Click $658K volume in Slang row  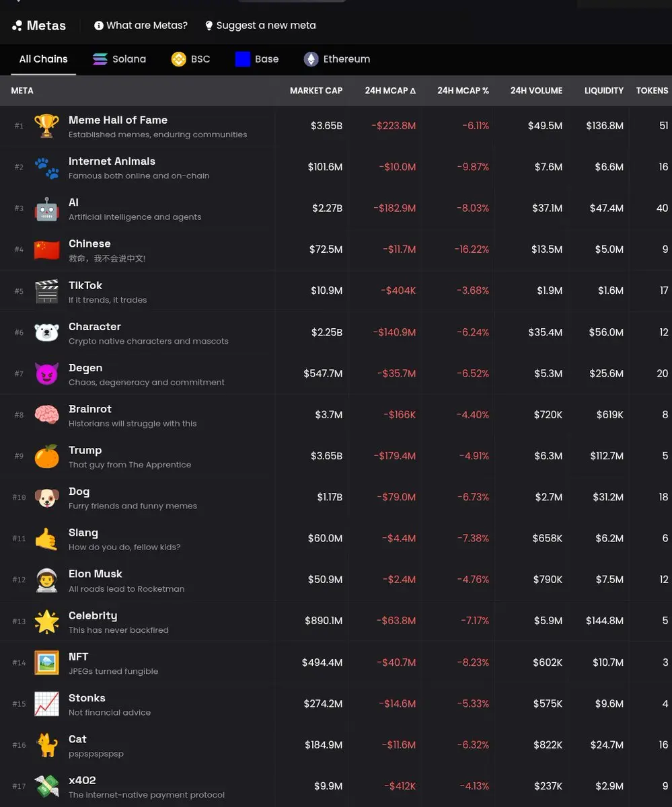click(548, 539)
